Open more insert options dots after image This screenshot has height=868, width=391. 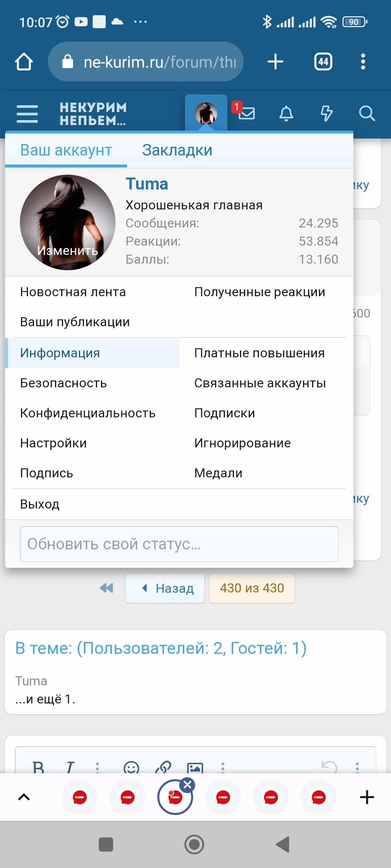[223, 767]
